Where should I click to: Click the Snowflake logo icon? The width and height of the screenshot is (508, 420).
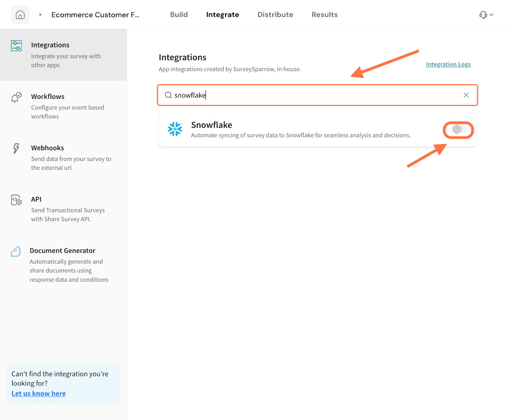(175, 129)
